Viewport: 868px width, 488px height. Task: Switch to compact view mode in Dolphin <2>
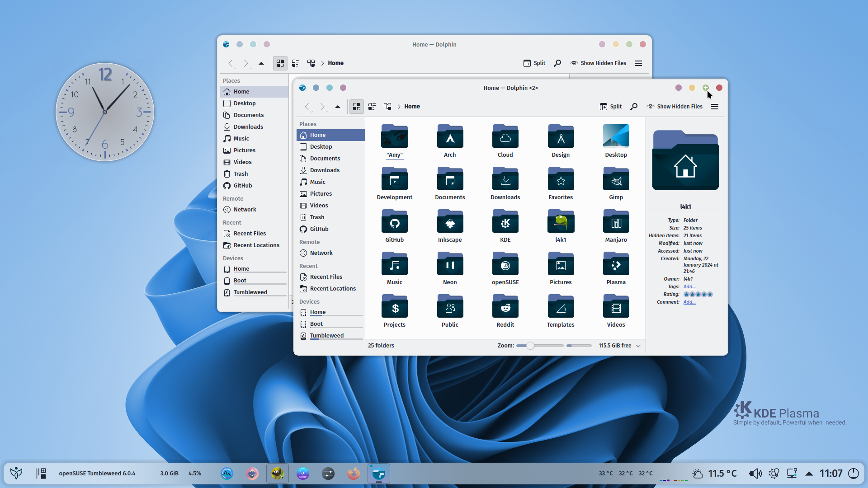click(x=372, y=107)
